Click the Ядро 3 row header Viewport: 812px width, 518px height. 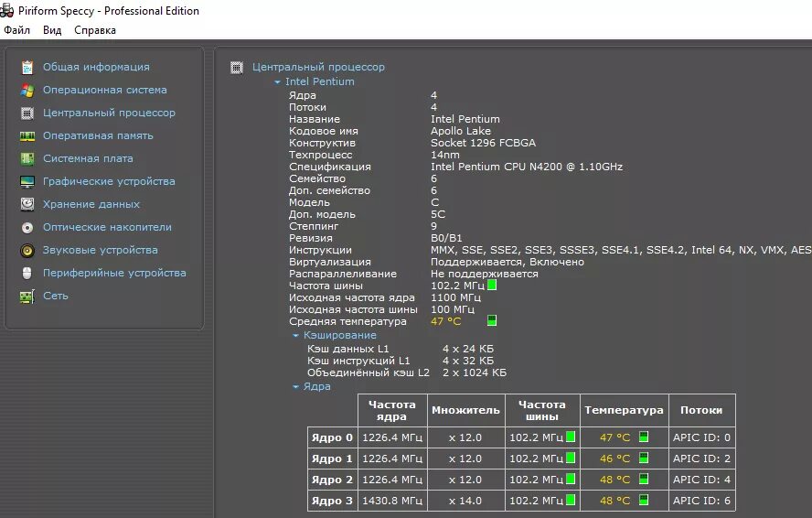pos(332,501)
